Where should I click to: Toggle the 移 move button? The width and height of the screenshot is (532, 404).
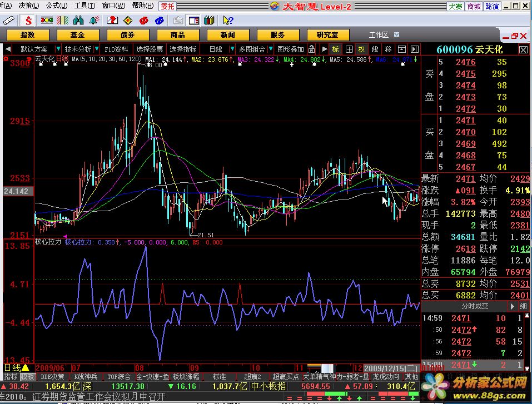(388, 49)
